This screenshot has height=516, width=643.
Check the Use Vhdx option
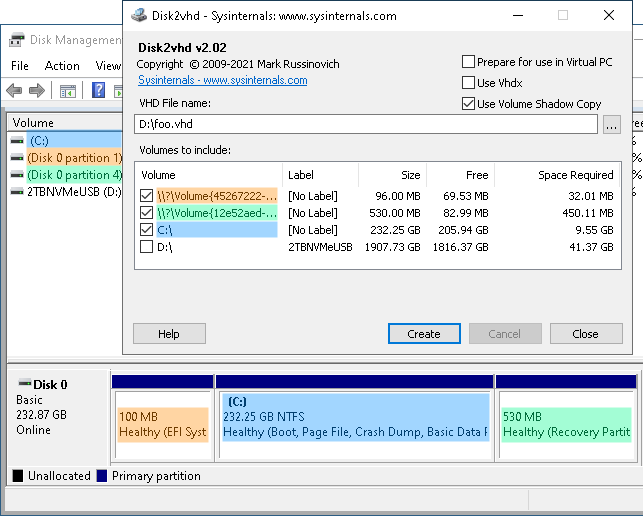click(x=468, y=83)
